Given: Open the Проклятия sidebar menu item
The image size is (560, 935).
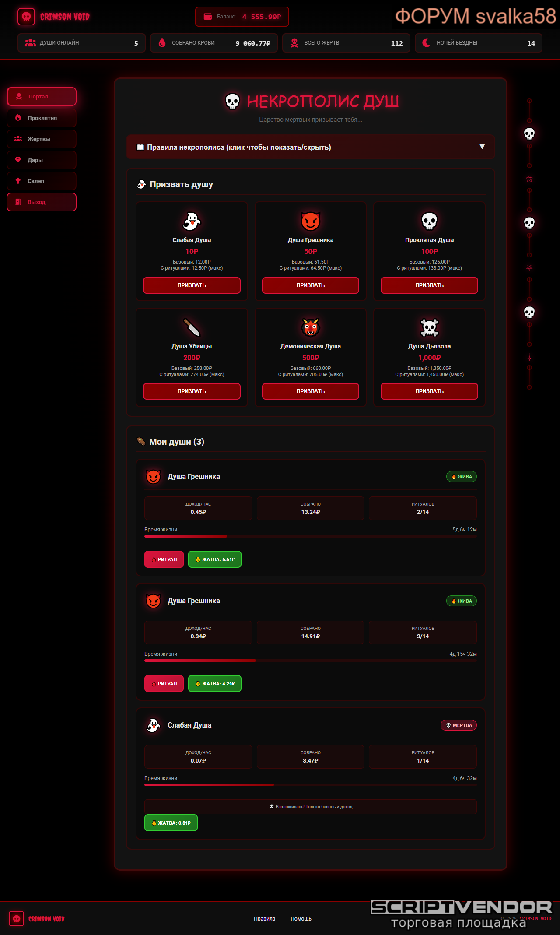Looking at the screenshot, I should coord(42,118).
